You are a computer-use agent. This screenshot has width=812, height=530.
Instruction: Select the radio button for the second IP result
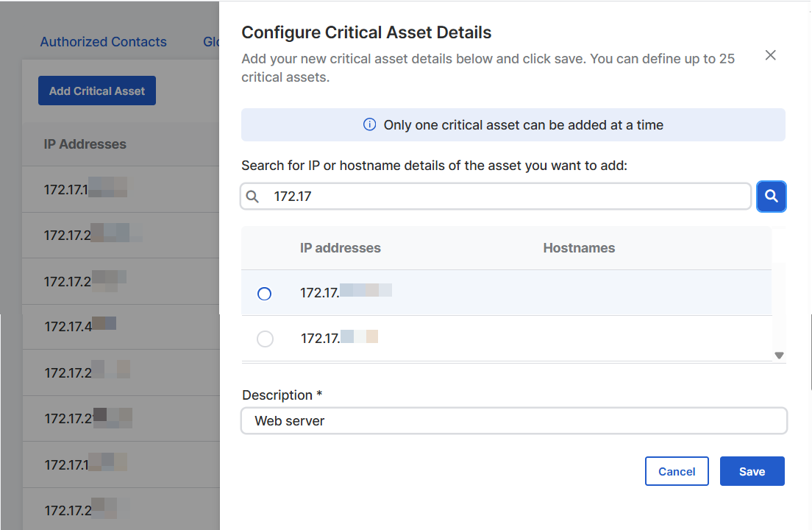265,338
